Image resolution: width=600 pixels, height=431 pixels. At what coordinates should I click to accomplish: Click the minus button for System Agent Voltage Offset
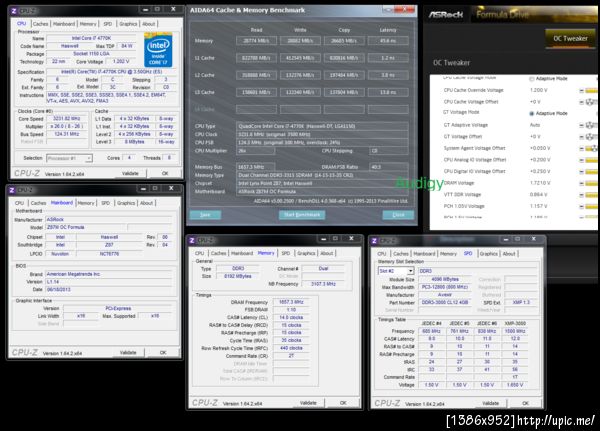point(582,149)
